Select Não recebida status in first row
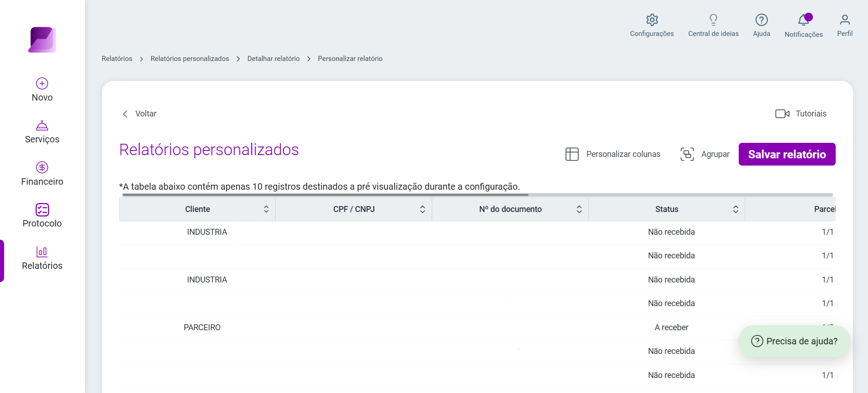The height and width of the screenshot is (393, 868). 671,232
